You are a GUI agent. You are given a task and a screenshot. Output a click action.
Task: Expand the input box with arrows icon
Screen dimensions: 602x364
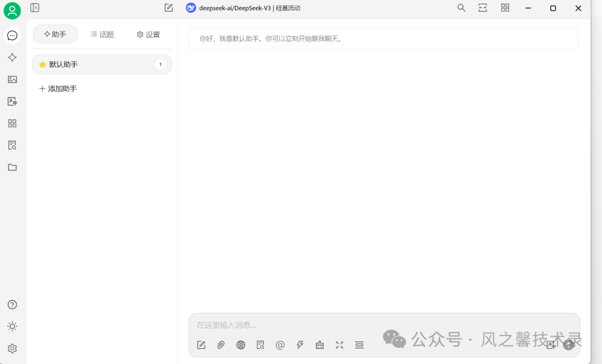coord(339,345)
